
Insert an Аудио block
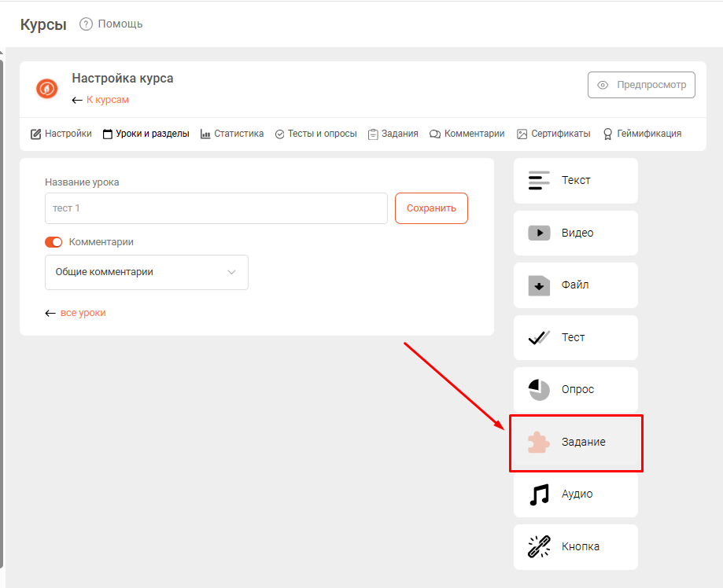click(x=575, y=494)
